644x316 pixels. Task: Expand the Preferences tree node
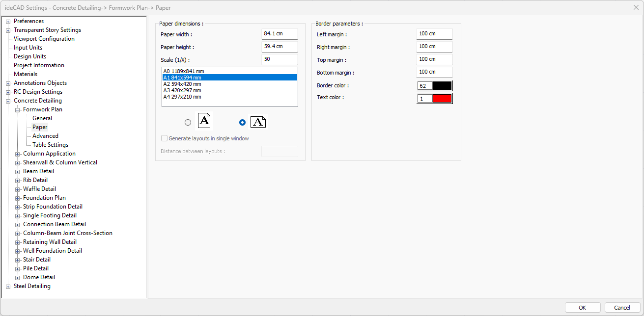8,22
